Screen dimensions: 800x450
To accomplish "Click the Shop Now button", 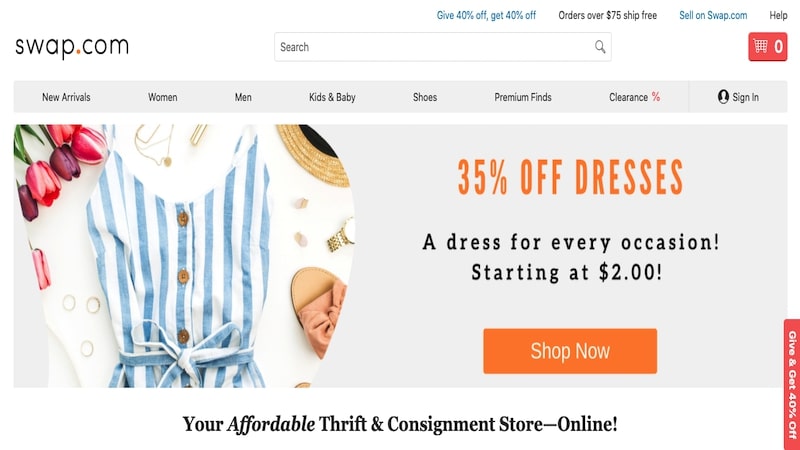I will (570, 351).
